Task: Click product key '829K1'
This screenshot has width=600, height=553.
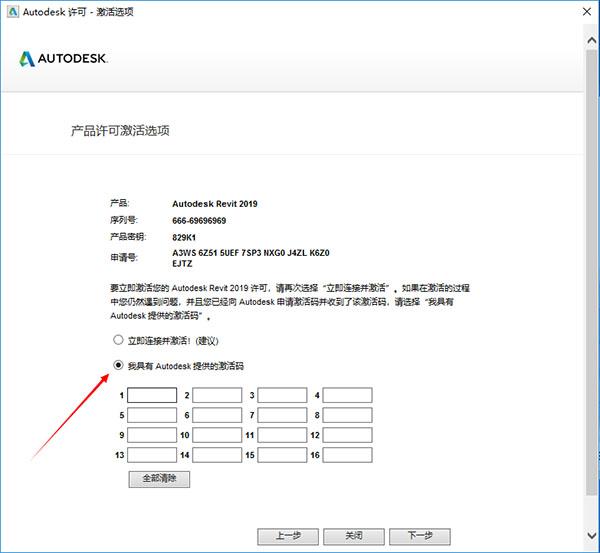Action: pos(184,237)
